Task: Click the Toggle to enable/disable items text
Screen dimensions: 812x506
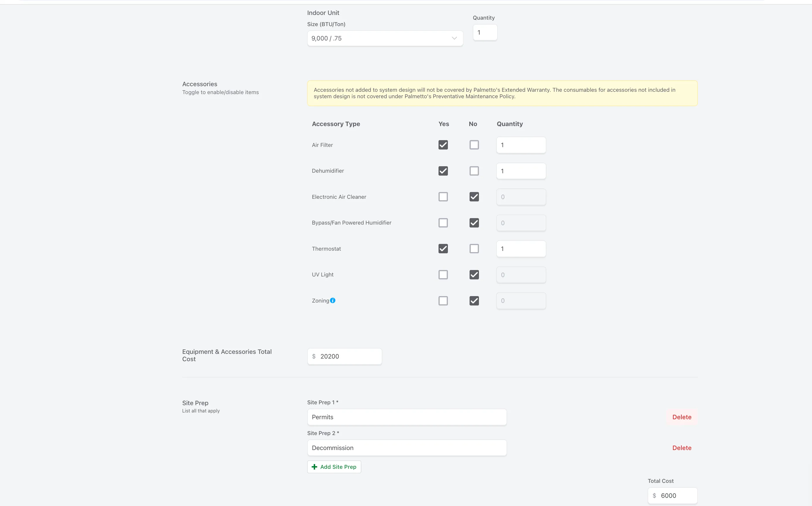Action: click(x=220, y=92)
